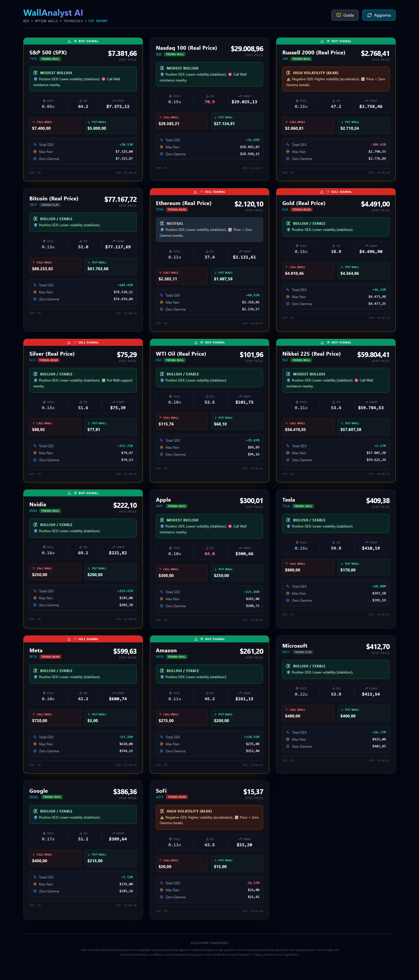The height and width of the screenshot is (980, 419).
Task: Click the Put Wall arrow icon in Nvidia card
Action: click(89, 568)
